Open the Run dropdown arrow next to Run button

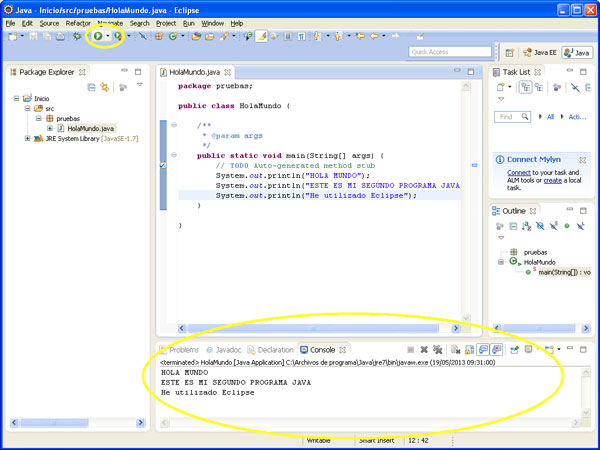(x=108, y=36)
